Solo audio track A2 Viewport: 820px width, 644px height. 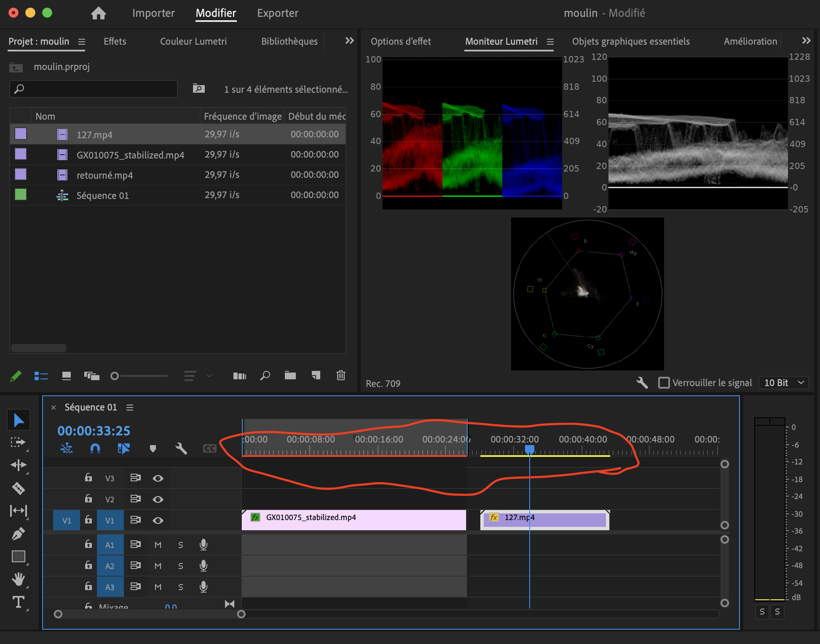[x=181, y=566]
